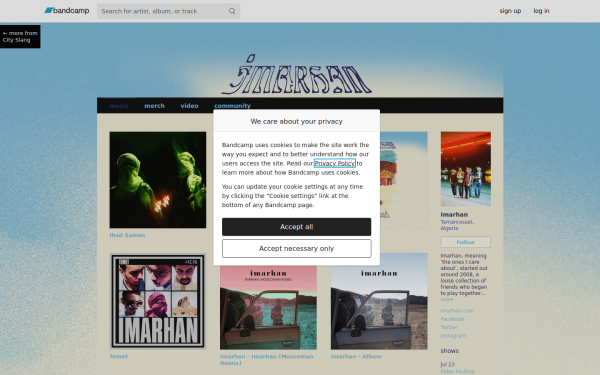Click the search magnifier icon
Image resolution: width=600 pixels, height=375 pixels.
click(x=232, y=11)
